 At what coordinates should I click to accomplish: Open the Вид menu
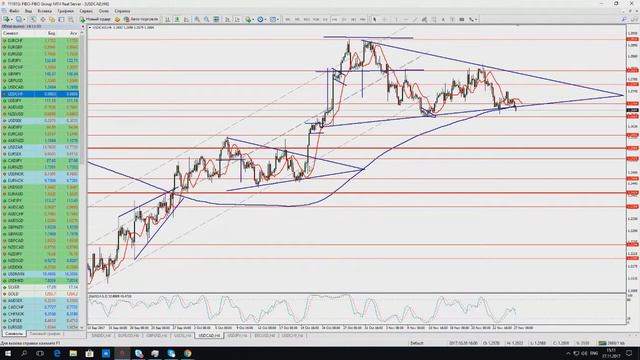click(x=28, y=11)
